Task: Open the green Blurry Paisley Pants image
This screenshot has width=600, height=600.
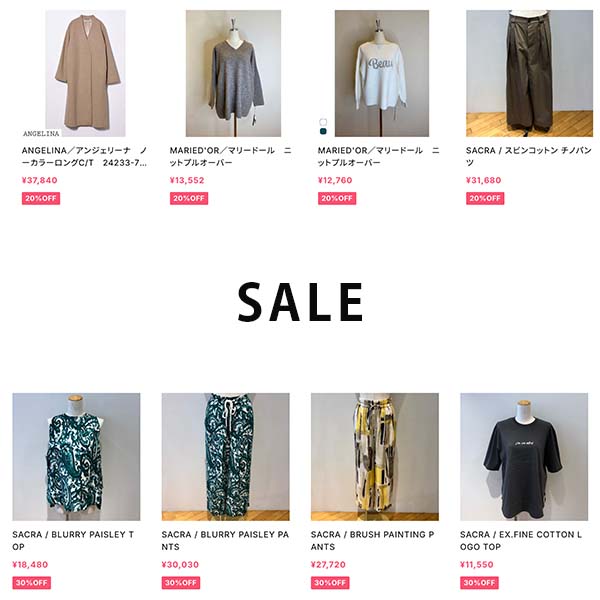Action: pyautogui.click(x=225, y=457)
